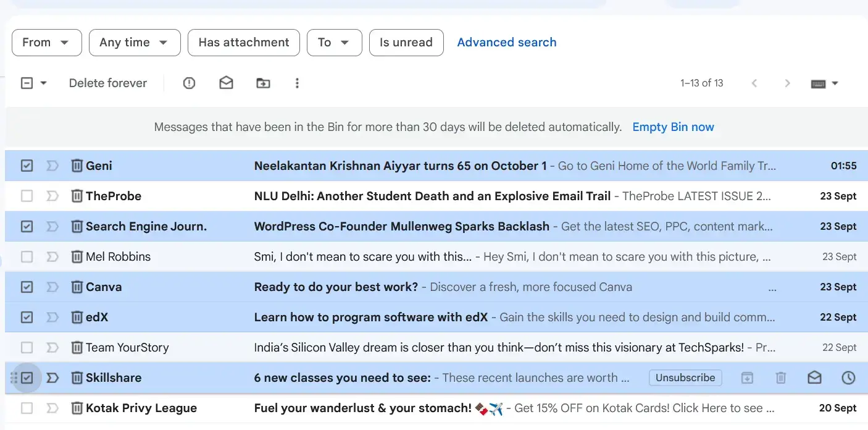Check the TheProbe email checkbox

pyautogui.click(x=27, y=196)
